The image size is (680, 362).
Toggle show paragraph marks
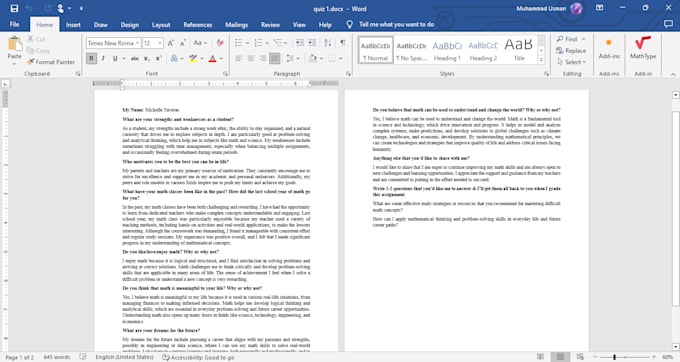343,43
